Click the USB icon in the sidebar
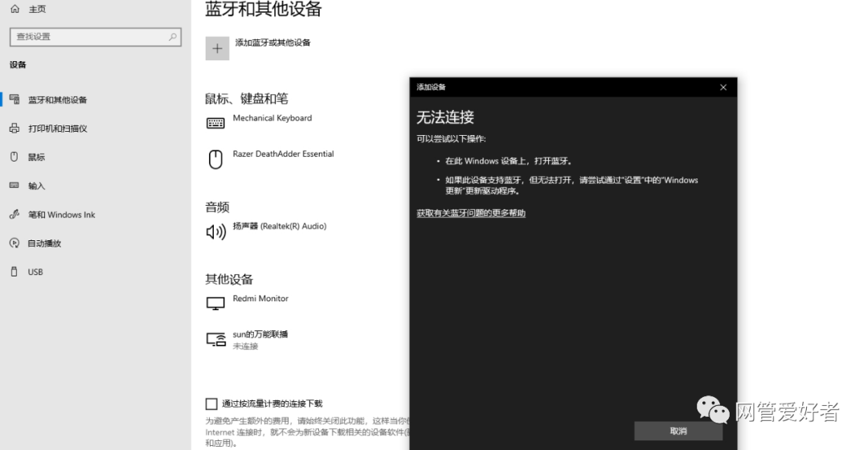 click(14, 272)
